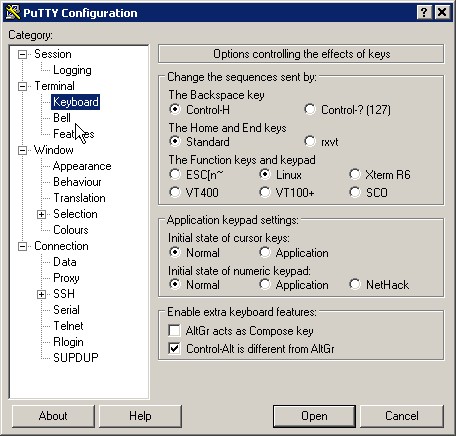
Task: Open the Window category
Action: [54, 150]
